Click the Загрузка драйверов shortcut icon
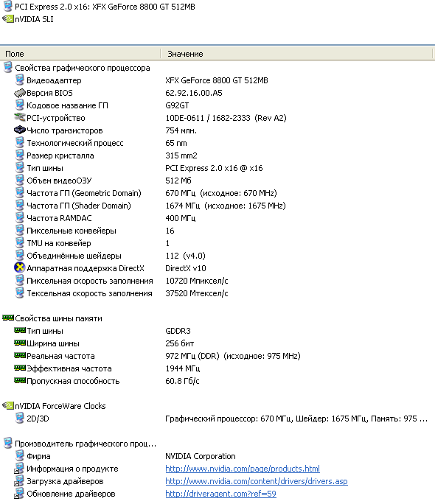The height and width of the screenshot is (504, 435). pos(19,481)
